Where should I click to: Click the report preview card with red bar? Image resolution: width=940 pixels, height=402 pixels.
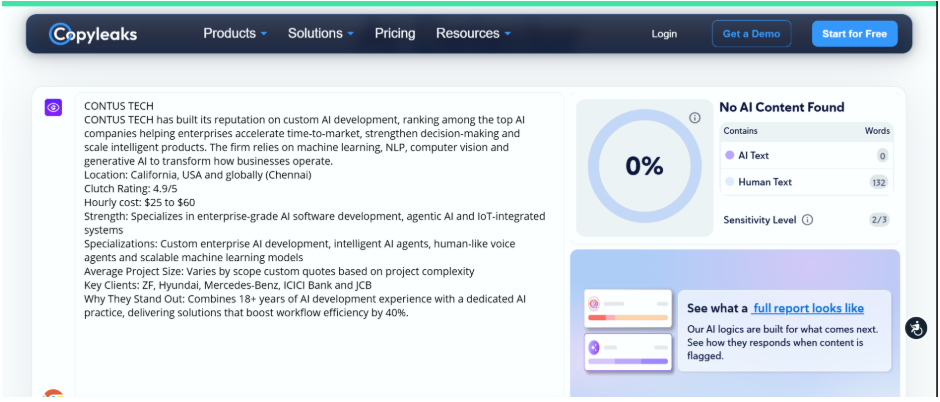click(x=628, y=309)
